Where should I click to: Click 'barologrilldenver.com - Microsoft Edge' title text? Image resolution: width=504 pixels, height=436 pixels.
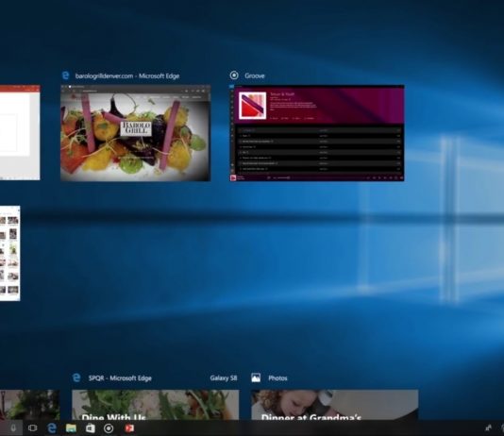tap(127, 75)
